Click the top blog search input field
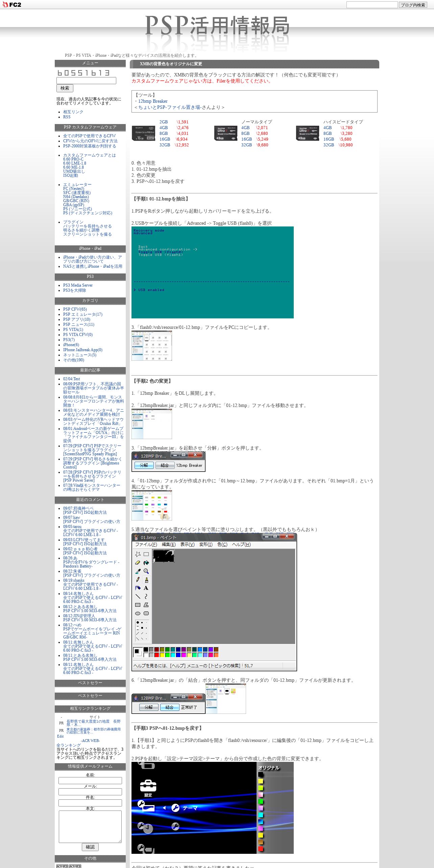This screenshot has width=434, height=868. 372,5
